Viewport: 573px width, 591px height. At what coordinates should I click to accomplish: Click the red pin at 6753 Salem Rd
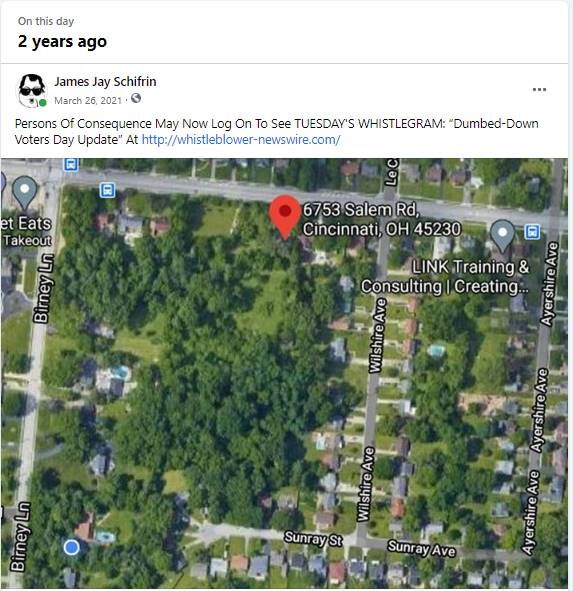click(285, 217)
